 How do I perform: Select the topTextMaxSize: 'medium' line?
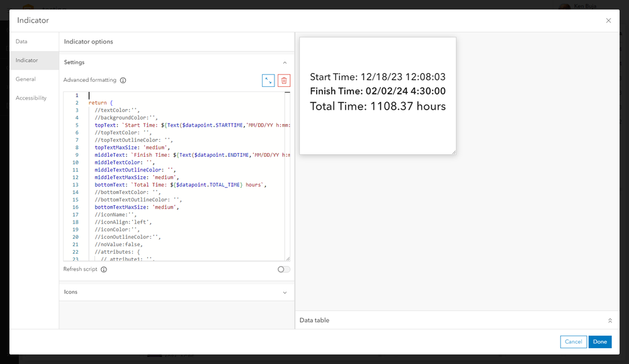click(132, 147)
